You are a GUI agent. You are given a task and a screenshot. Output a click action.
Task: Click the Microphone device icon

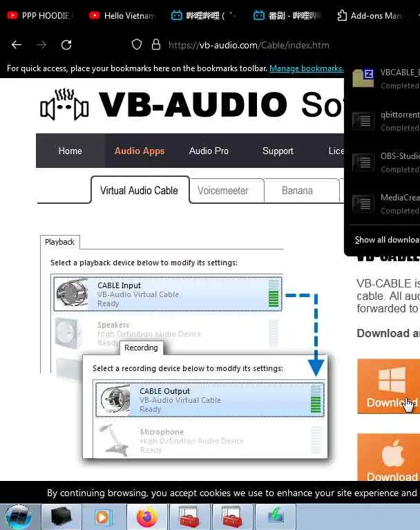click(114, 440)
